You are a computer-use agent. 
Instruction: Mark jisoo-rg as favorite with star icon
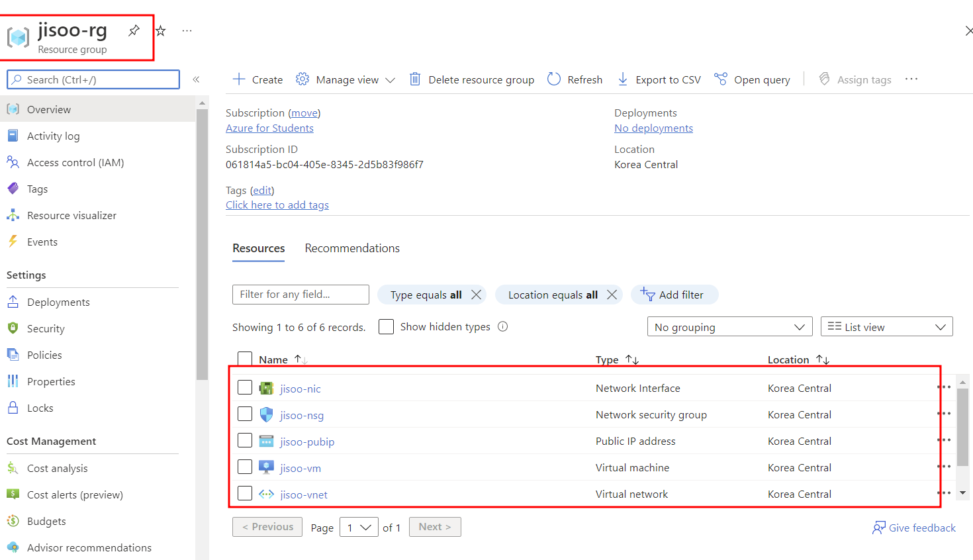160,30
